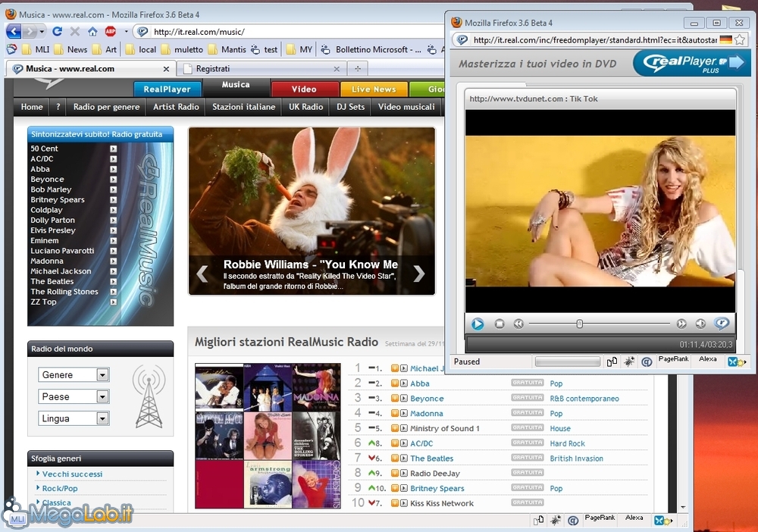Screen dimensions: 758x532
Task: Click the bug icon in popup status bar
Action: click(629, 361)
